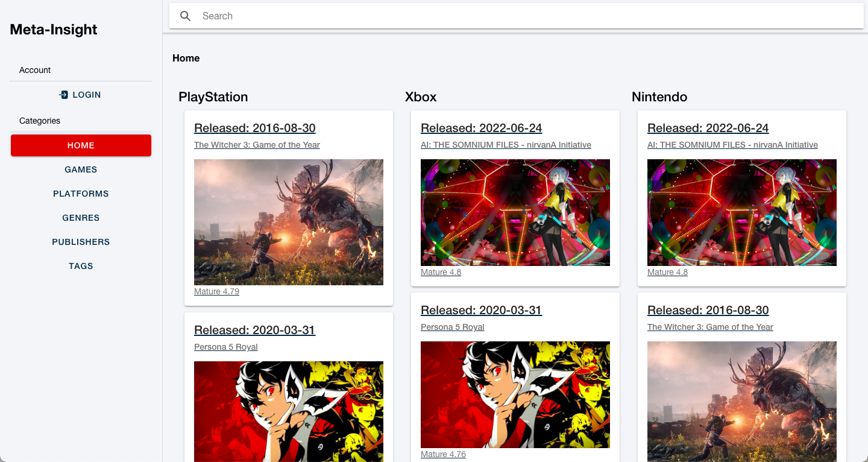Click the Meta-Insight site title
Viewport: 868px width, 462px height.
(54, 30)
